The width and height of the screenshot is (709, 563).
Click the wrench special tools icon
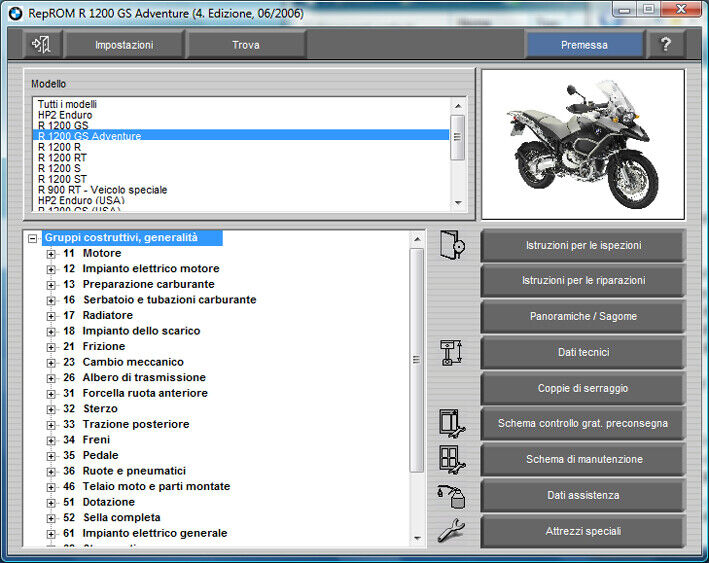pyautogui.click(x=452, y=531)
